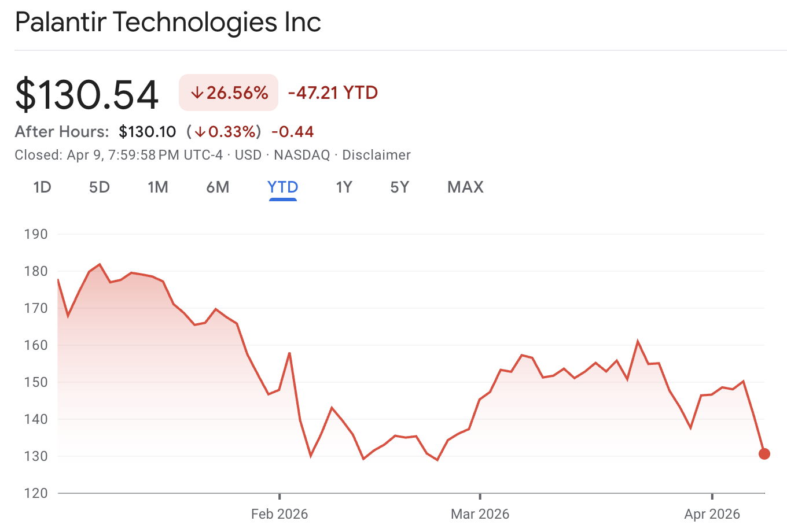Image resolution: width=787 pixels, height=532 pixels.
Task: Click the red downward arrow in the 26.56% badge
Action: pyautogui.click(x=197, y=91)
